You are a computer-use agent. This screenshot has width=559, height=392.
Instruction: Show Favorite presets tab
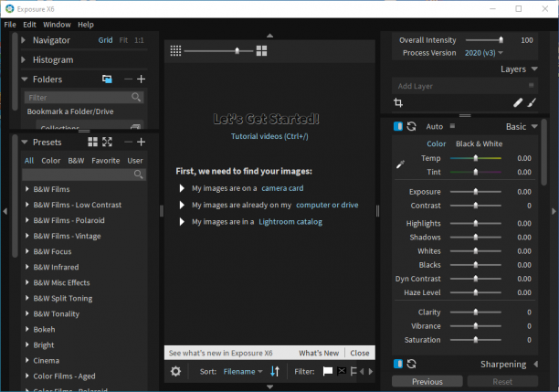click(x=106, y=161)
